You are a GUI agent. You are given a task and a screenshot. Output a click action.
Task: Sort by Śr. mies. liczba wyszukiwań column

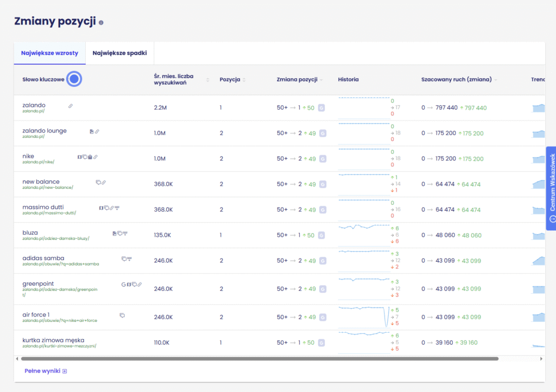click(x=208, y=80)
